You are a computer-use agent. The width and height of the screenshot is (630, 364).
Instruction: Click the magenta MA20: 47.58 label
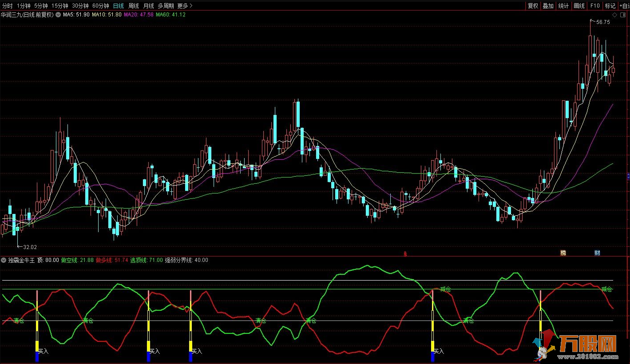tap(139, 15)
